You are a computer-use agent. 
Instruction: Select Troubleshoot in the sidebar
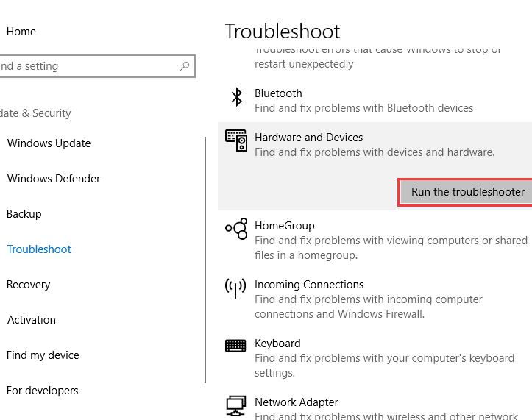[39, 249]
